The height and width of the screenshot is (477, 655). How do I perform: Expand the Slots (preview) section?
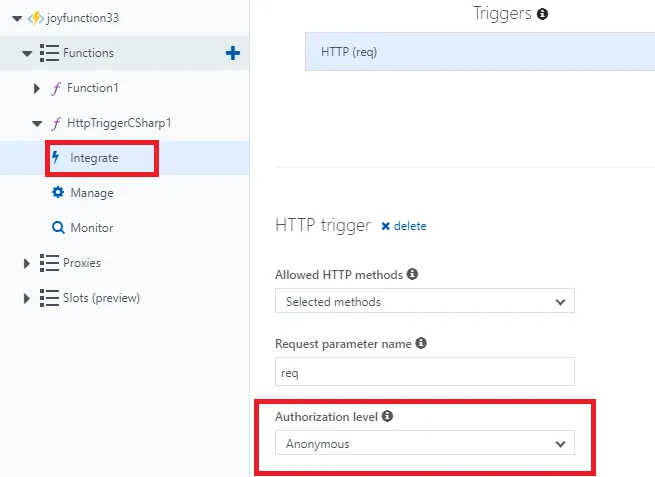click(x=27, y=298)
